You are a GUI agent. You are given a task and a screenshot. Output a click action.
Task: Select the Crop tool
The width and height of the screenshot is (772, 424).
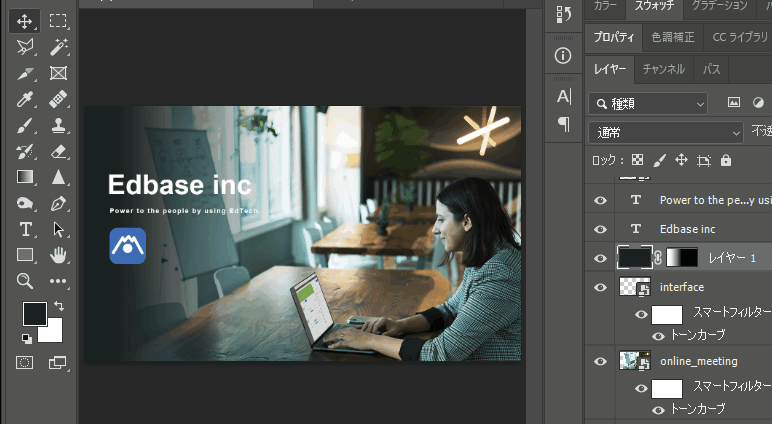(x=24, y=73)
